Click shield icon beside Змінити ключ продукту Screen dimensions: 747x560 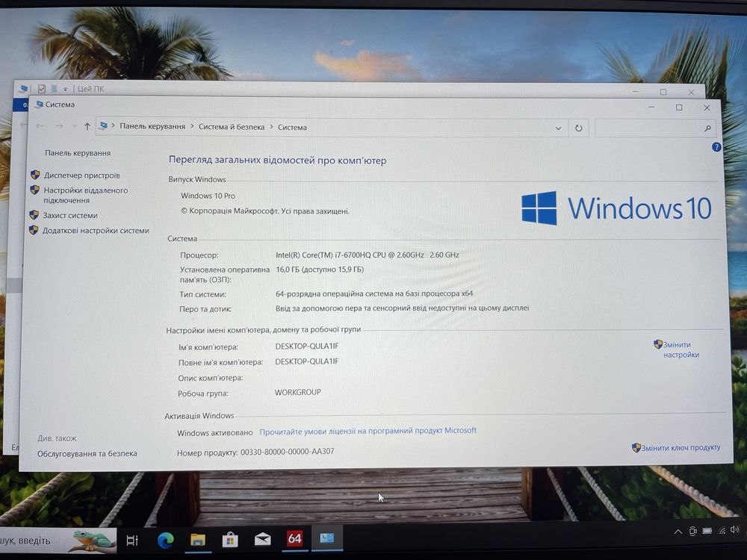coord(636,447)
